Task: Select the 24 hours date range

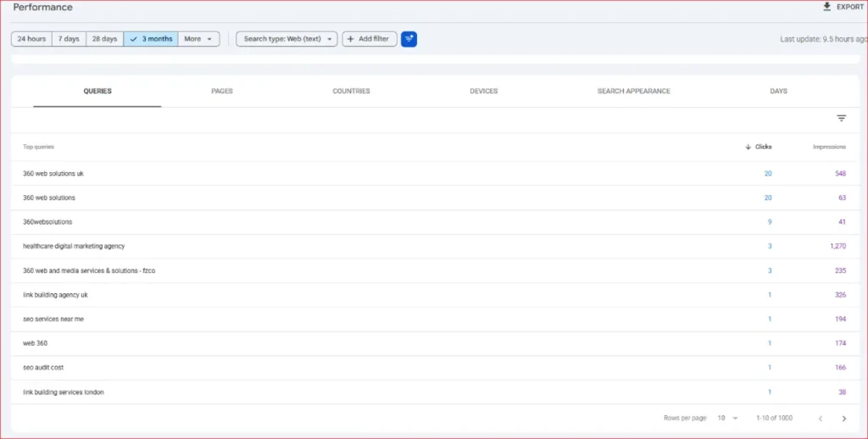Action: 31,39
